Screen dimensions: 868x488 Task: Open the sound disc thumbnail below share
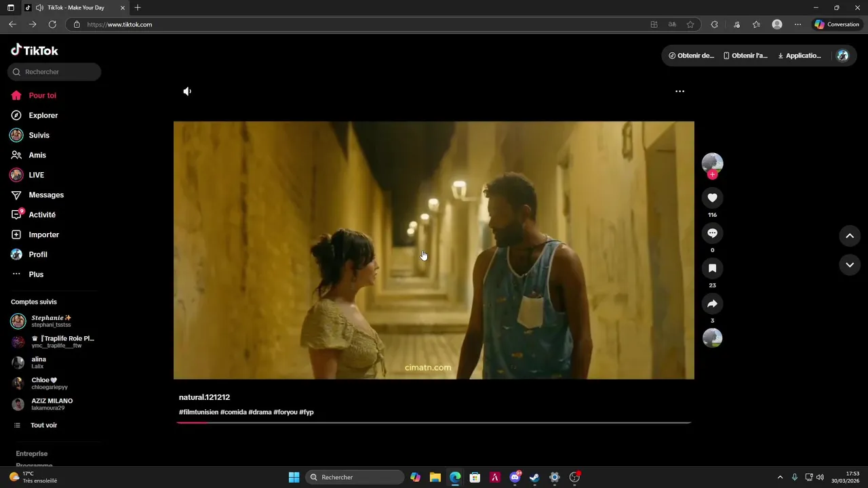712,338
